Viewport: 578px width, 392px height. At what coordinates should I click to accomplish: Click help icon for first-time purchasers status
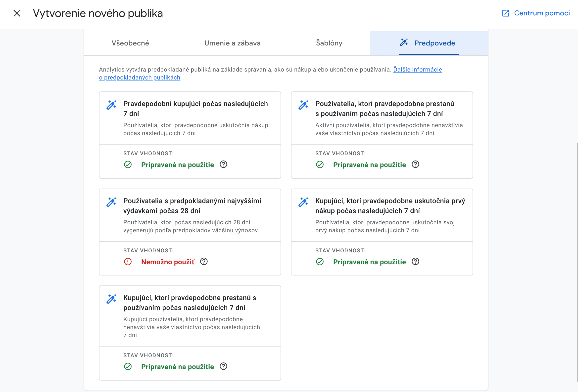tap(415, 262)
